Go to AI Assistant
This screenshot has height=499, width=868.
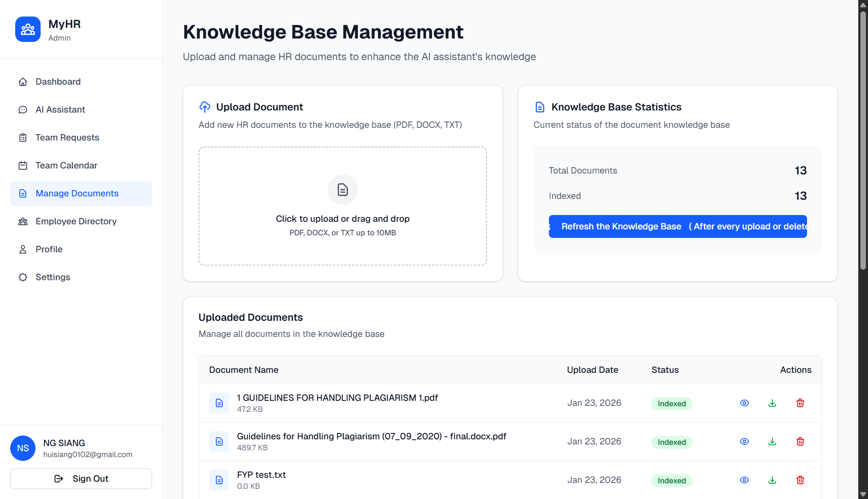click(60, 110)
